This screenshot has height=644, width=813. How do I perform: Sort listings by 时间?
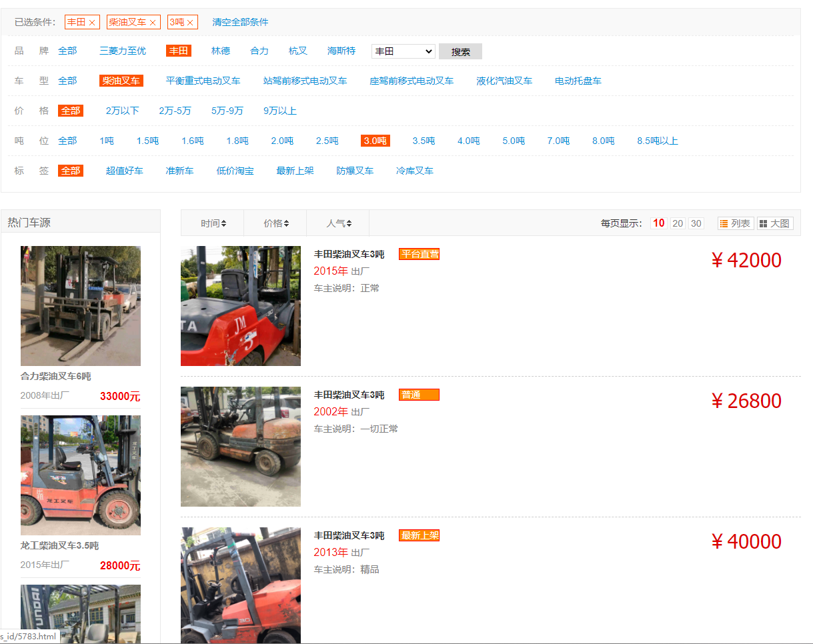[x=213, y=223]
